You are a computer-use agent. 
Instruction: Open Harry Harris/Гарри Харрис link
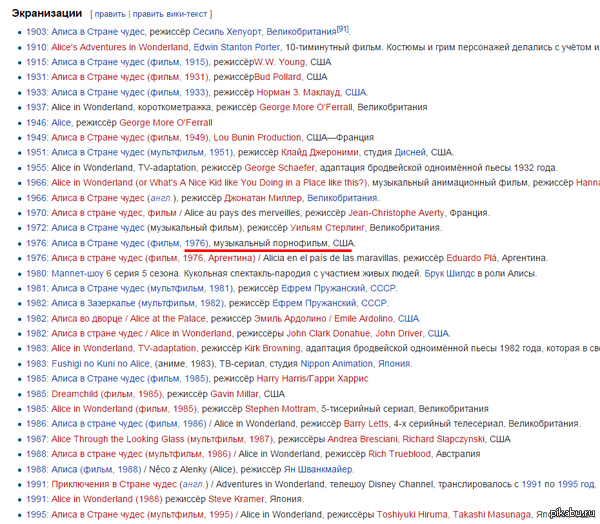(x=312, y=379)
